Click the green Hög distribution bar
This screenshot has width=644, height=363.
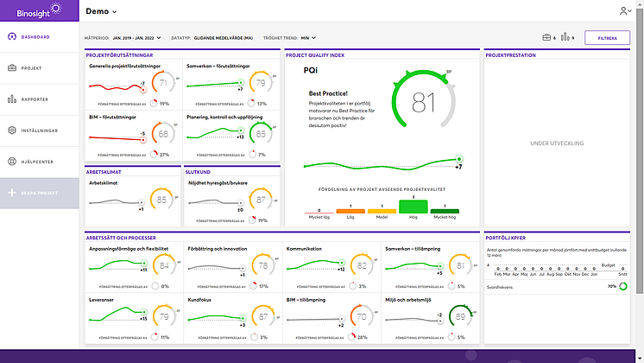414,207
